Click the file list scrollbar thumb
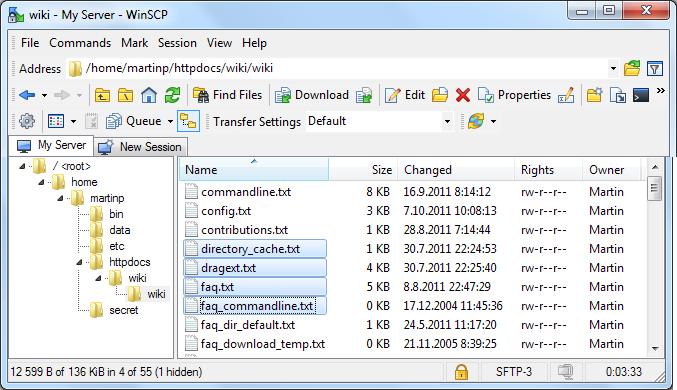Viewport: 677px width, 390px height. coord(655,188)
